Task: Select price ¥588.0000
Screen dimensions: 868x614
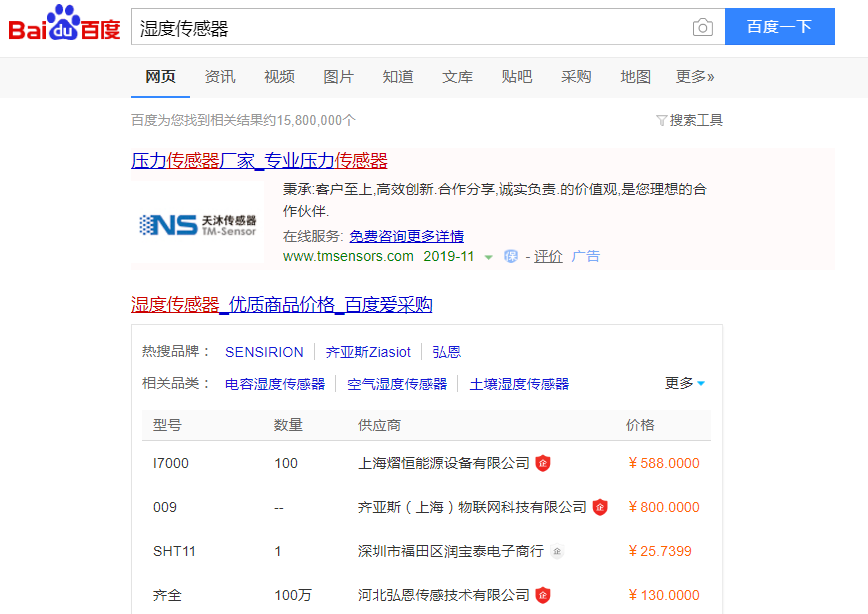Action: pyautogui.click(x=664, y=463)
